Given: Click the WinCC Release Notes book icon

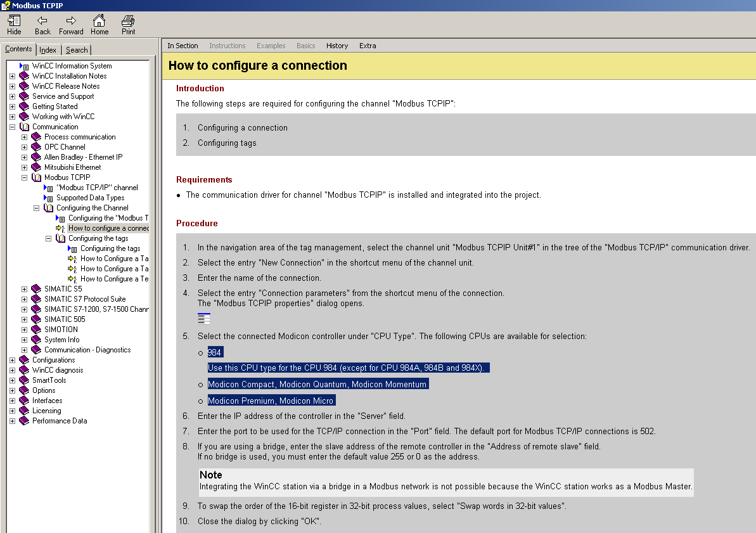Looking at the screenshot, I should 24,86.
